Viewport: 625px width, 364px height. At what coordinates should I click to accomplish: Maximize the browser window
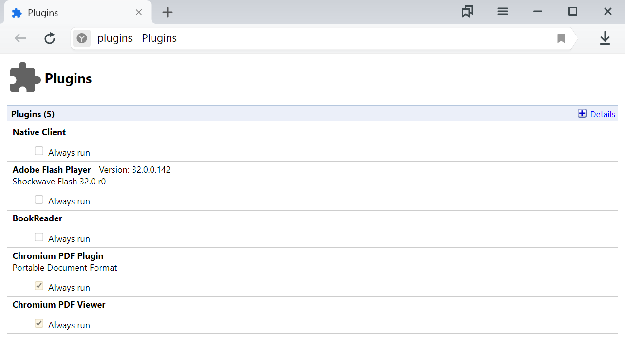(573, 11)
